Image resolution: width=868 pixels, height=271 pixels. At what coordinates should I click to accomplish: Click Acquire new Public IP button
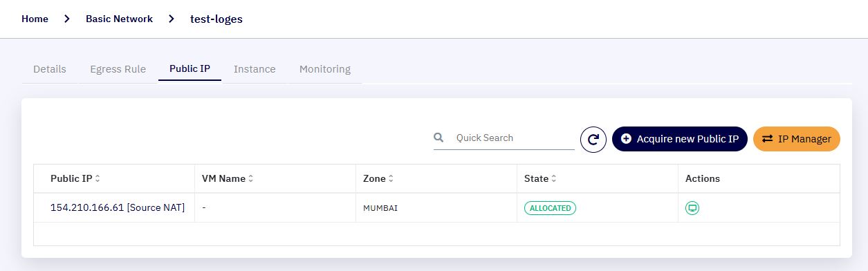[680, 139]
